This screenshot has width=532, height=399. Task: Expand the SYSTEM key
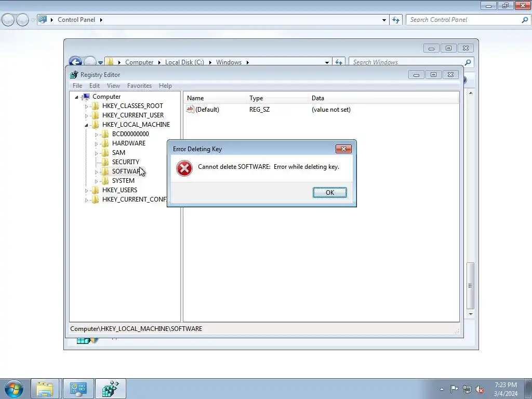96,181
